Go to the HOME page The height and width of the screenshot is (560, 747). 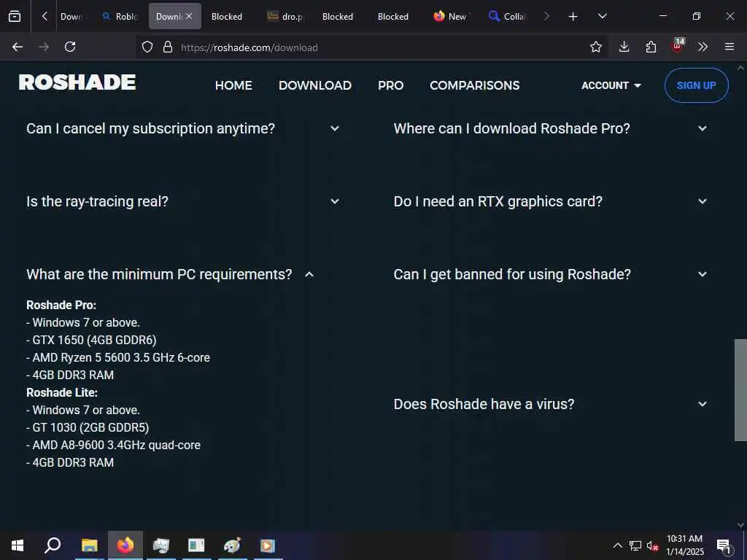click(x=233, y=85)
